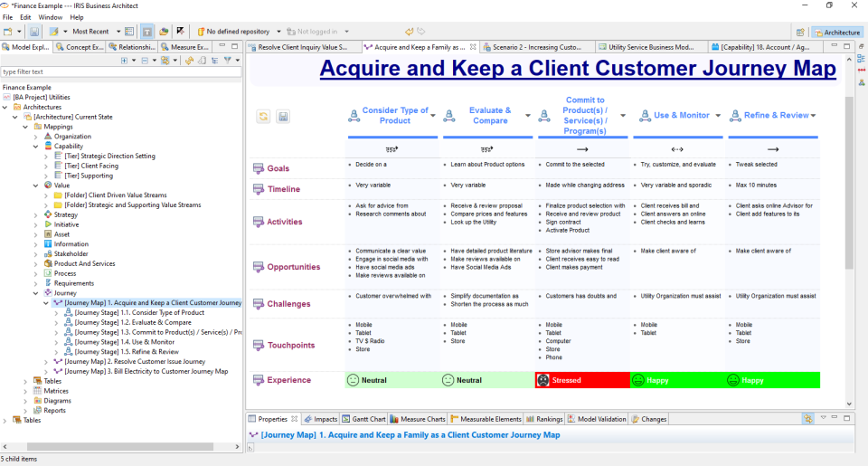Open the Consider Type of Product stage dropdown
The image size is (868, 466).
(x=433, y=115)
